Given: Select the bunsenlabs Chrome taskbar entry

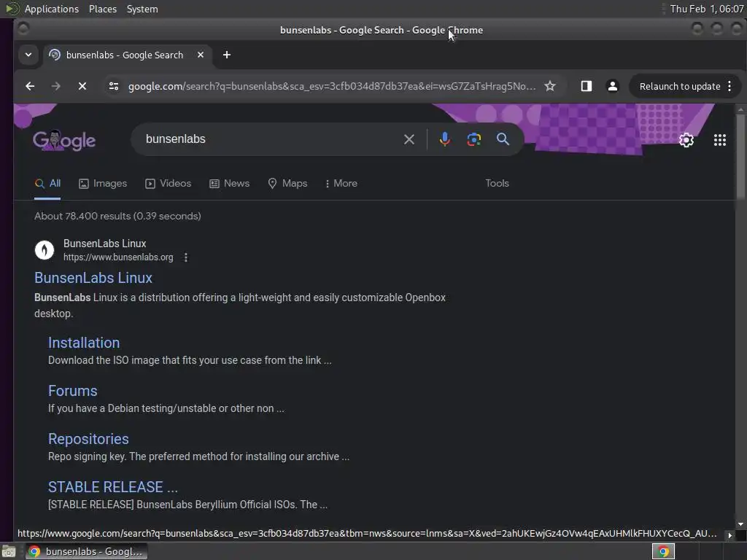Looking at the screenshot, I should pos(86,551).
